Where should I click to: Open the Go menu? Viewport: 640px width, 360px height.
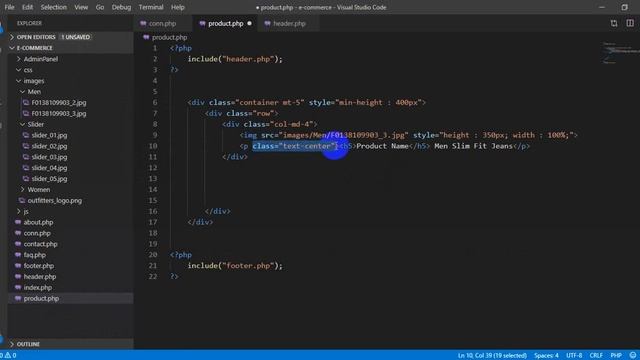point(100,7)
